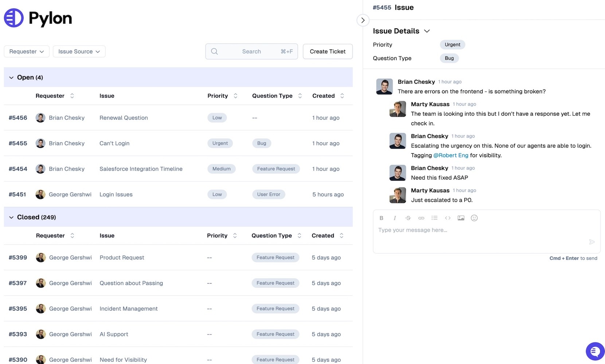Click Marty Kausas avatar on first reply
Viewport: 605px width, 364px height.
pos(398,109)
